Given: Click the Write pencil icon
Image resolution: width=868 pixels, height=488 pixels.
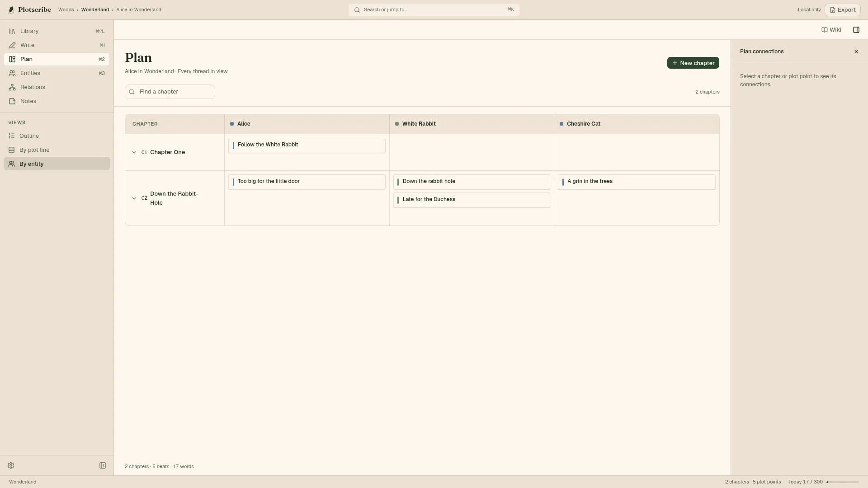Looking at the screenshot, I should point(12,45).
